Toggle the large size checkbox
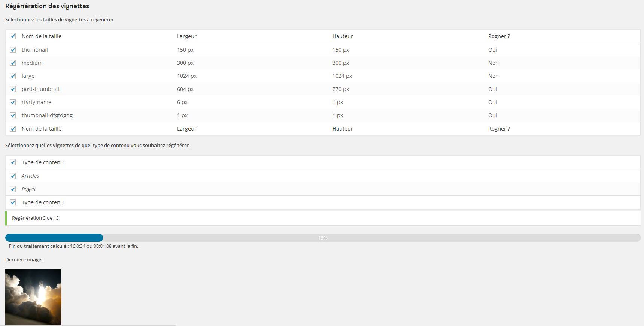Viewport: 644px width, 326px height. click(13, 76)
